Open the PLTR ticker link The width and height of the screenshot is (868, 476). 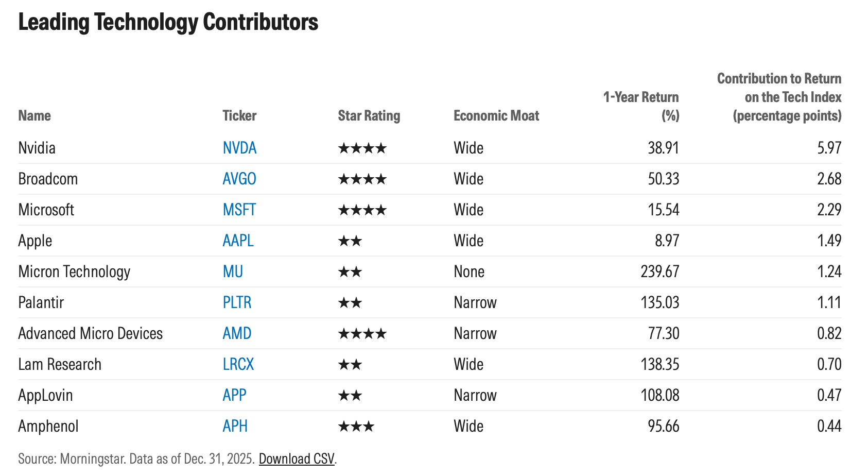click(237, 302)
